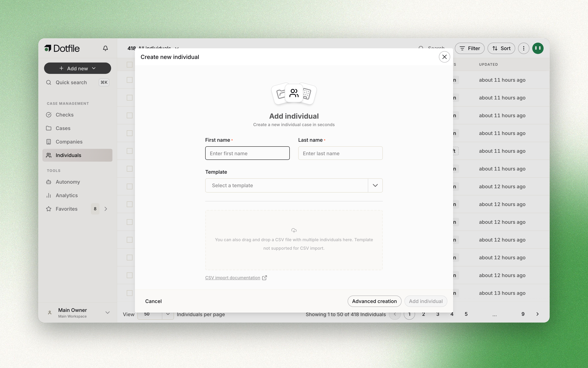Click the CSV upload cloud icon
This screenshot has width=588, height=368.
(294, 230)
